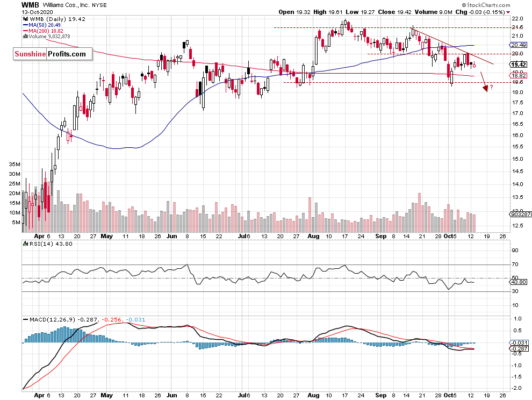Viewport: 532px width, 400px height.
Task: Click the -2.0 label on MACD axis
Action: click(517, 388)
